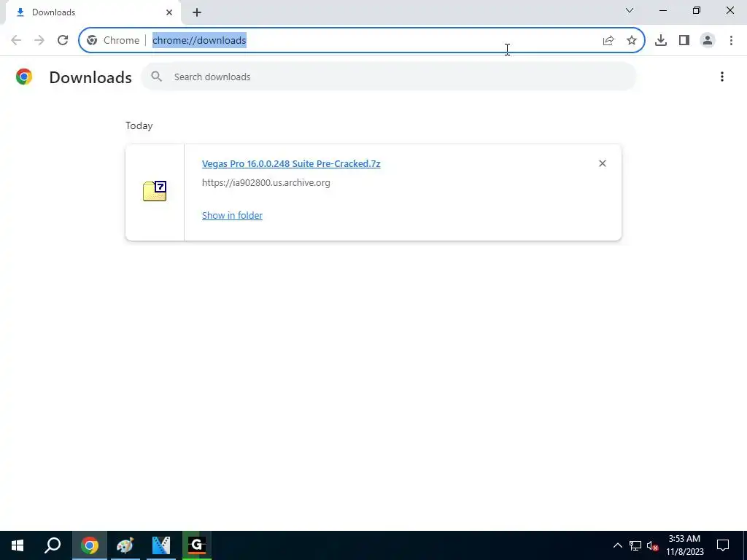Image resolution: width=747 pixels, height=560 pixels.
Task: Minimize the Chrome window
Action: coord(663,10)
